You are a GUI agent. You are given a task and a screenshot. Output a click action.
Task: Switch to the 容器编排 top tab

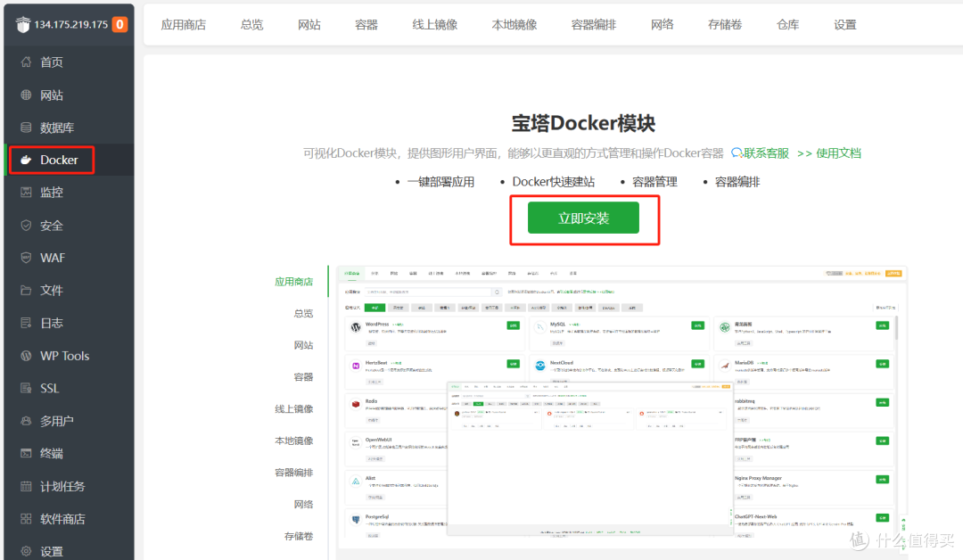pyautogui.click(x=594, y=25)
